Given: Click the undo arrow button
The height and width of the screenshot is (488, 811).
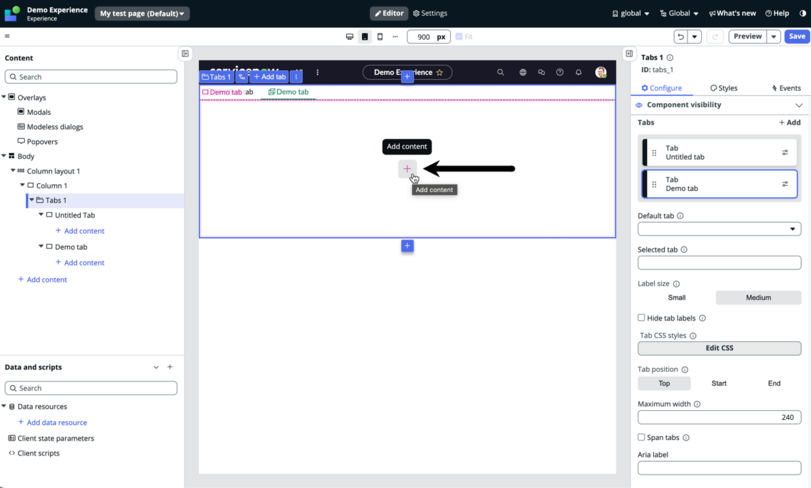Looking at the screenshot, I should coord(681,37).
